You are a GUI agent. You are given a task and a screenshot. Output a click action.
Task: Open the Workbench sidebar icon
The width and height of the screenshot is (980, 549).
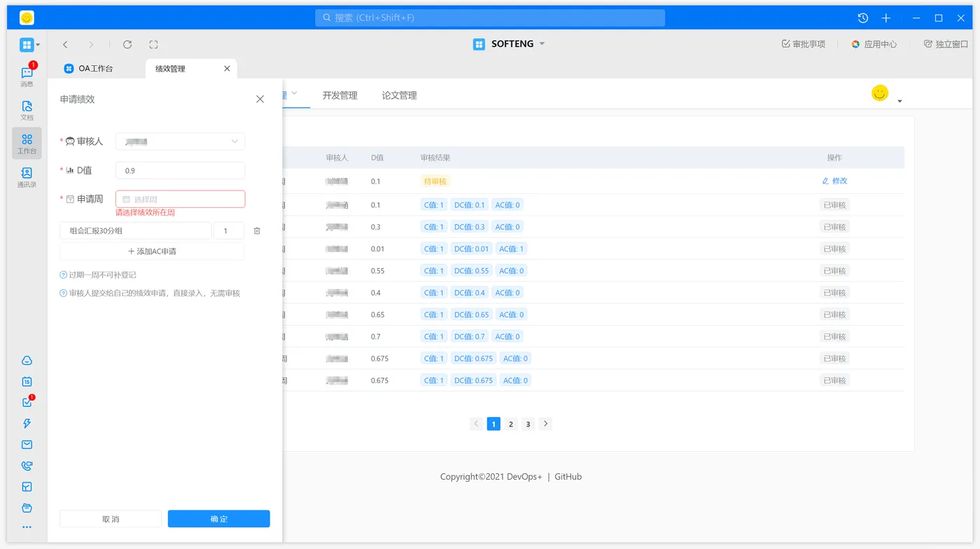click(27, 144)
